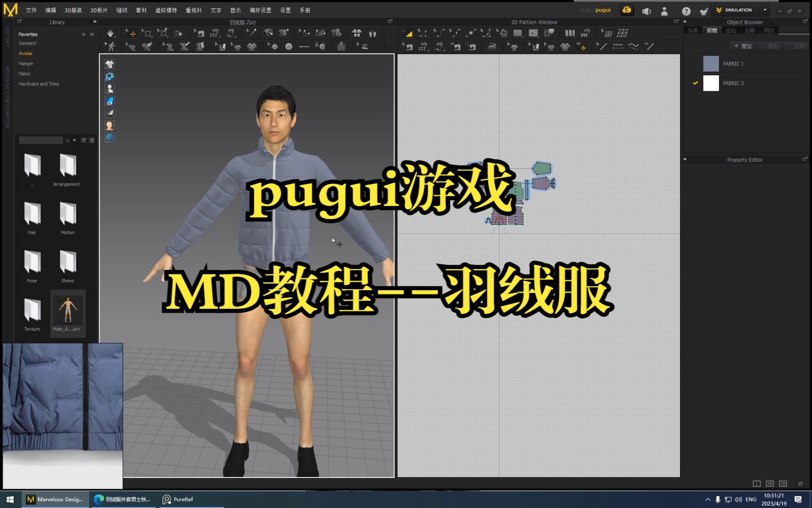Pop out the 3D garment window

[x=390, y=21]
